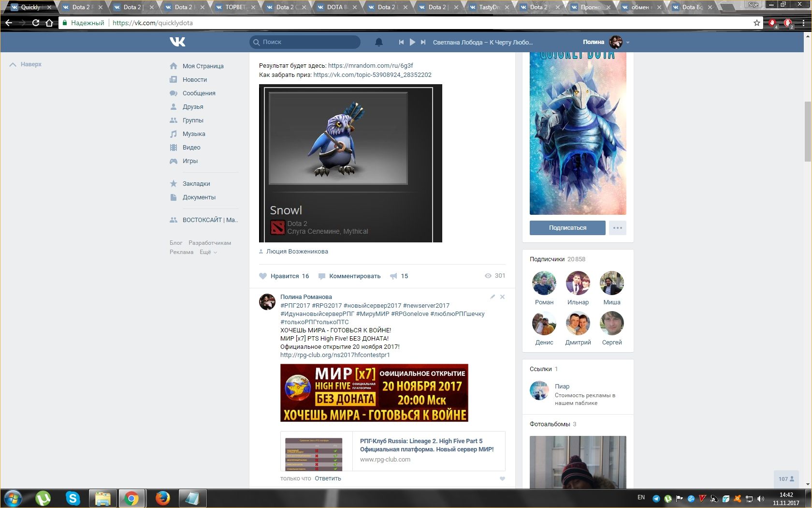The height and width of the screenshot is (508, 812).
Task: Delete Polina Romanova's comment with X
Action: click(x=502, y=297)
